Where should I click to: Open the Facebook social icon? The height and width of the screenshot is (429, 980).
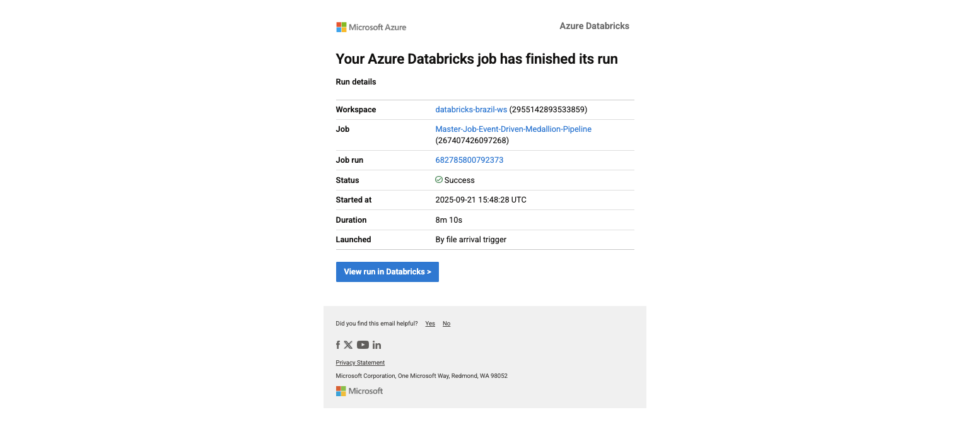[338, 345]
